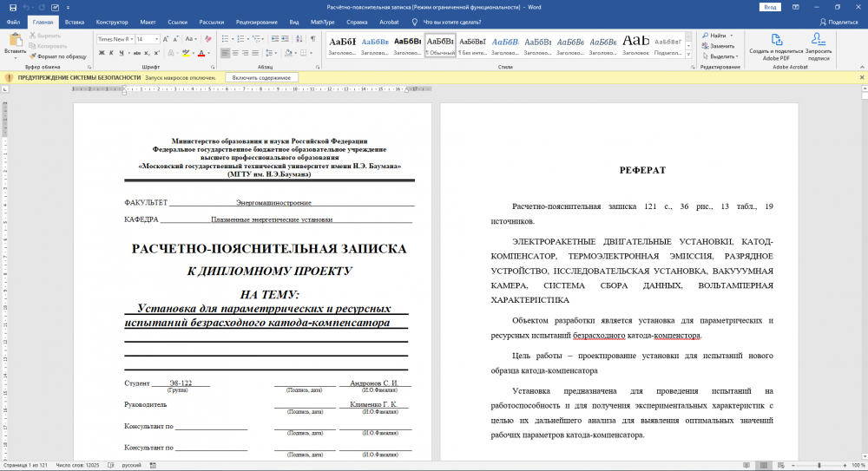Click the Paste (Вставить) icon

point(16,40)
